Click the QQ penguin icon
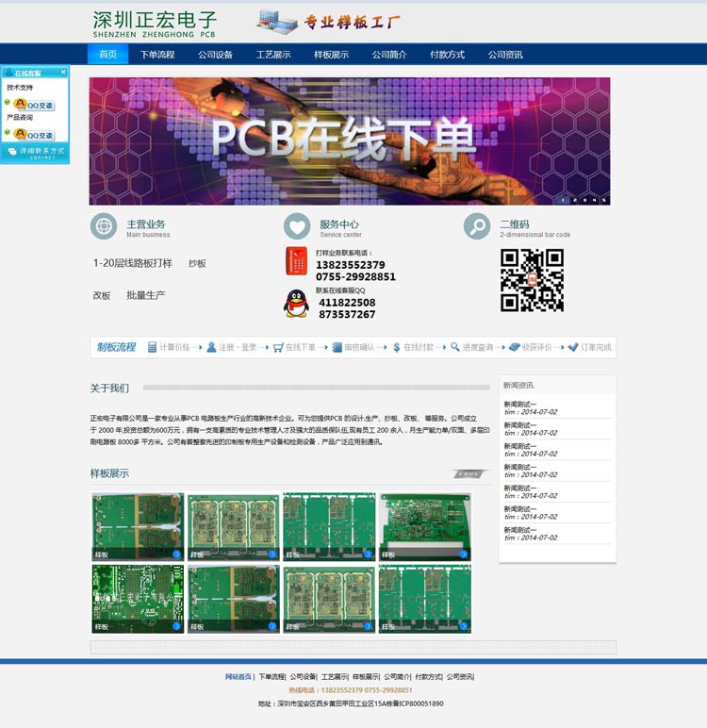Image resolution: width=707 pixels, height=728 pixels. (x=296, y=304)
